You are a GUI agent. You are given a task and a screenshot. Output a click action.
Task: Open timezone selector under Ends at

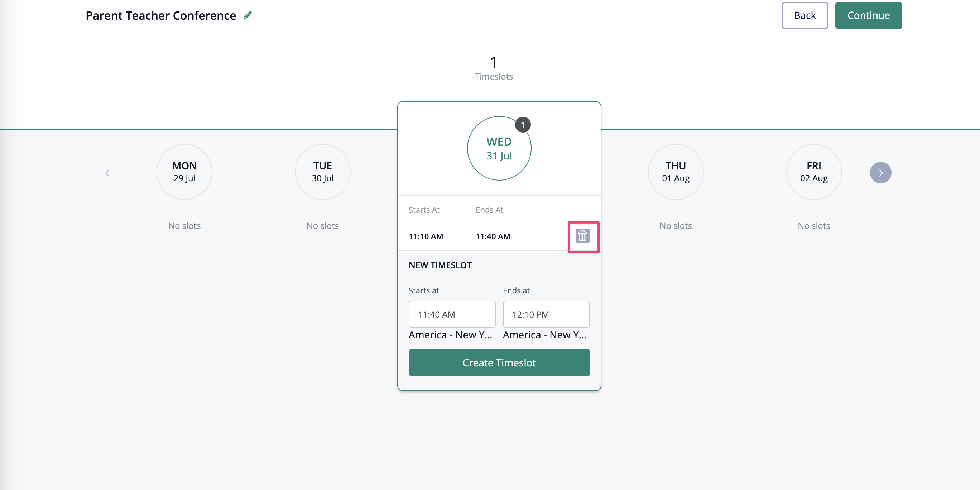click(x=544, y=335)
